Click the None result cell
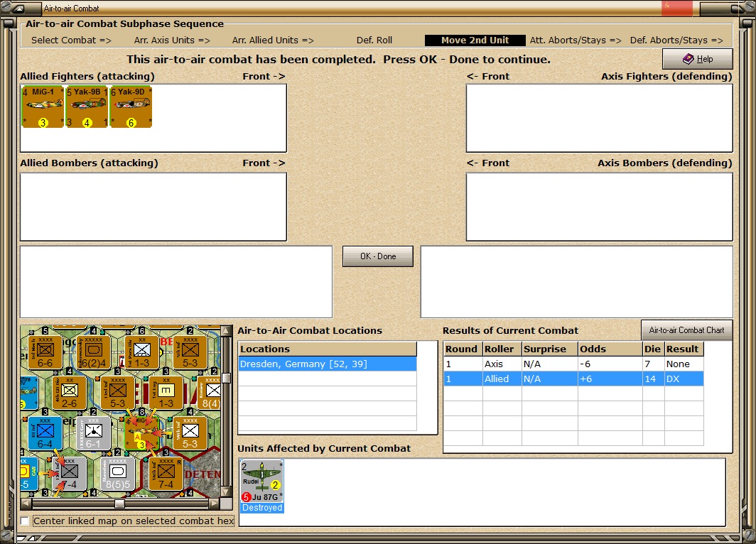This screenshot has width=756, height=544. [x=684, y=364]
